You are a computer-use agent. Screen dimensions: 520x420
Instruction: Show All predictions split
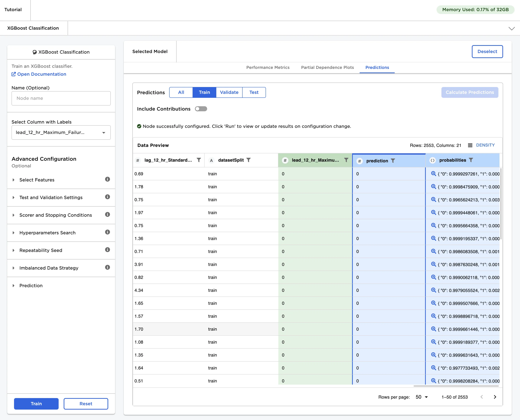click(x=181, y=92)
